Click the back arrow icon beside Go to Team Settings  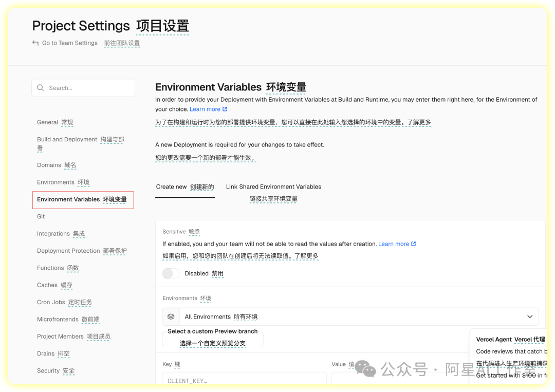coord(35,43)
